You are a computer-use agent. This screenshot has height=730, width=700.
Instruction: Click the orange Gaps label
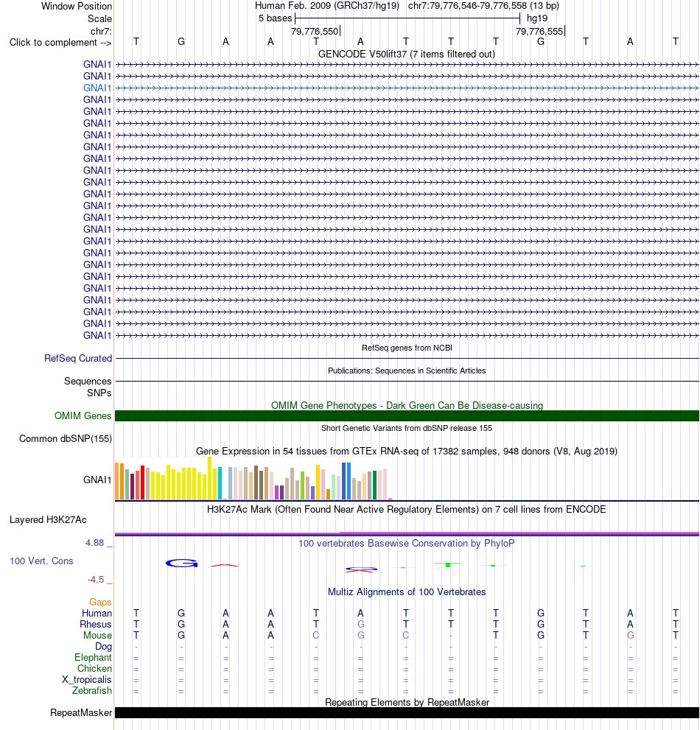click(x=100, y=603)
